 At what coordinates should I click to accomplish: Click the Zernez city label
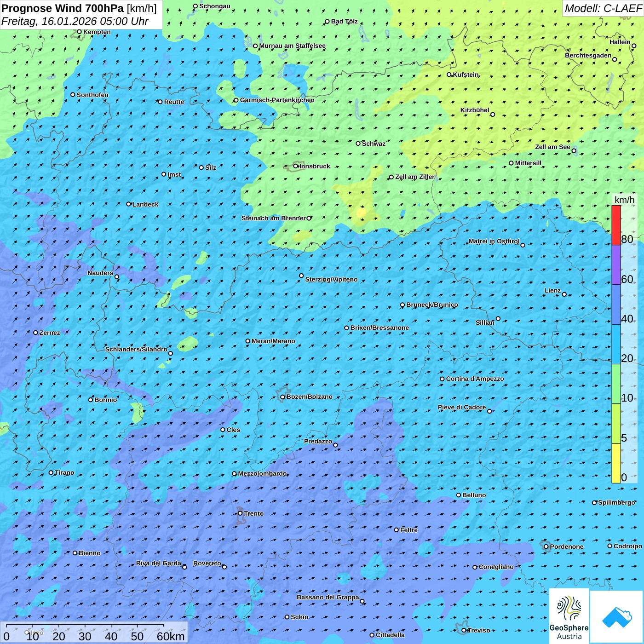coord(50,333)
